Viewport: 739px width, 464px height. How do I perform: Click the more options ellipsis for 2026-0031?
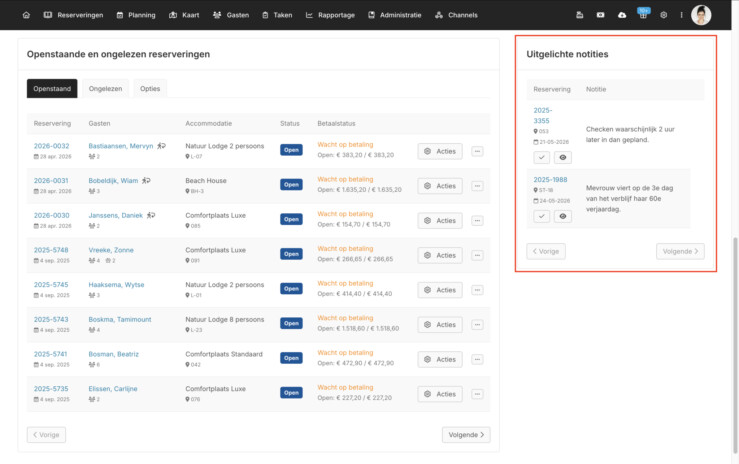coord(477,186)
